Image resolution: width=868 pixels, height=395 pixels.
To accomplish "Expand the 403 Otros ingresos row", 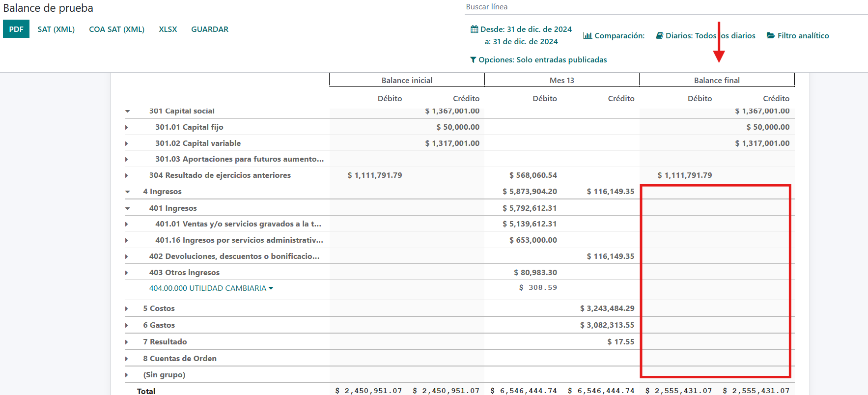I will point(127,273).
